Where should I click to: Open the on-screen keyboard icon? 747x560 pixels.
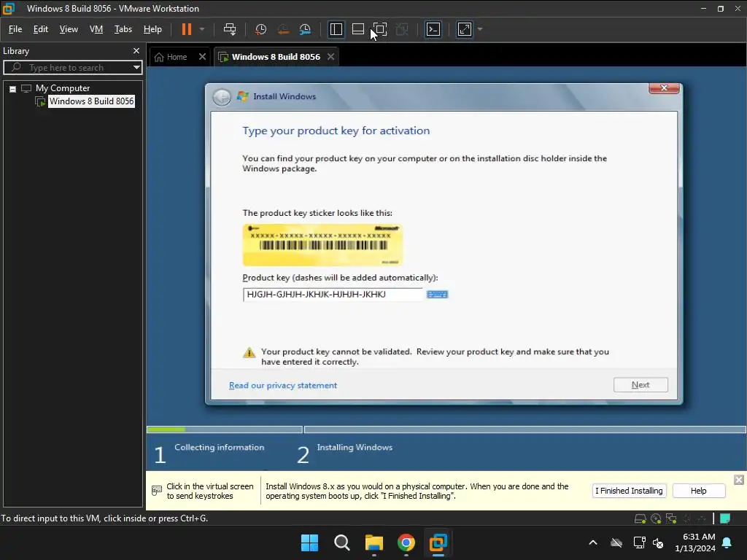437,295
